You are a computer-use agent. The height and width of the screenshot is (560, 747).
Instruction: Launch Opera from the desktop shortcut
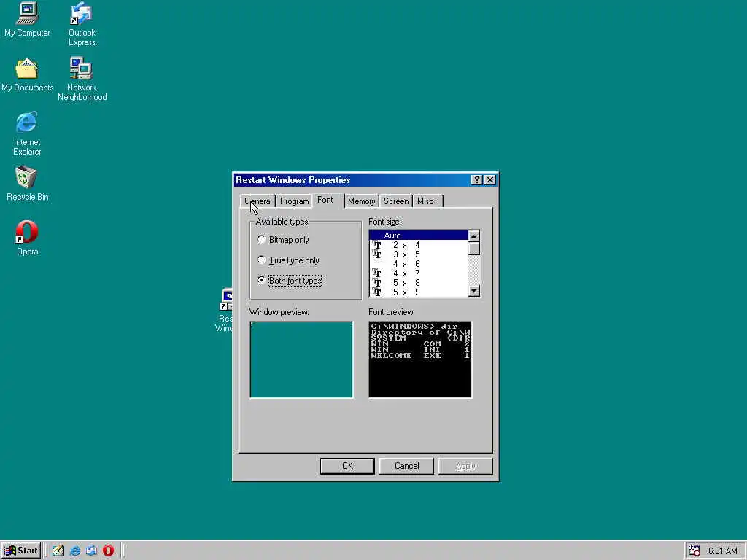27,238
